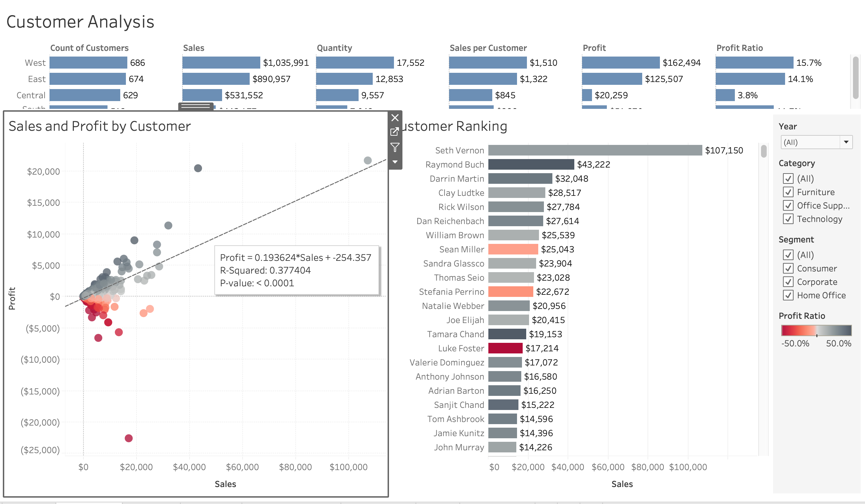Click the 'Sandra Glassco' customer label

coord(454,263)
